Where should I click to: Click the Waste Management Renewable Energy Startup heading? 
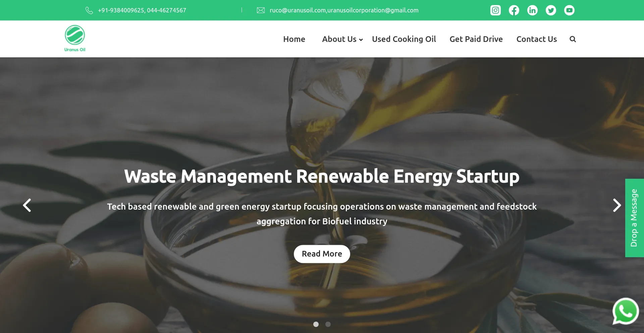tap(322, 176)
